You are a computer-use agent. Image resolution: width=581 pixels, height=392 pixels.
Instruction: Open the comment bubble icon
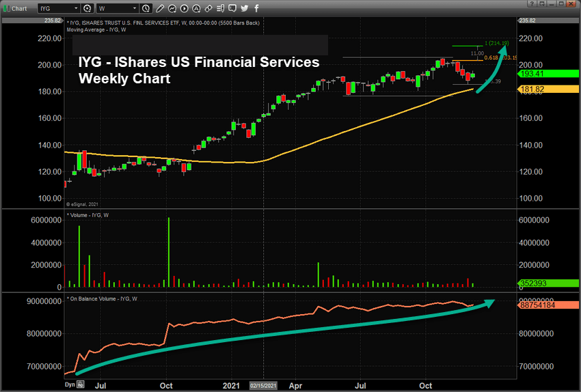[x=232, y=8]
